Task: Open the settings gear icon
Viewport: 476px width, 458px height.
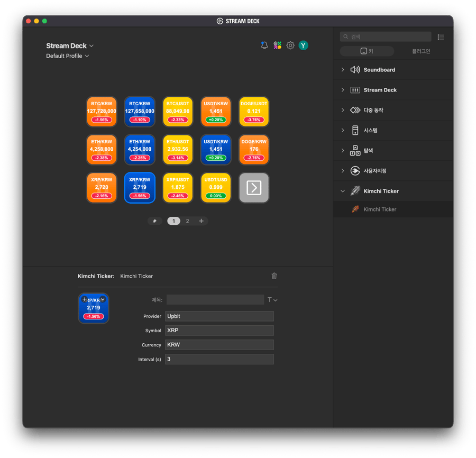Action: 290,45
